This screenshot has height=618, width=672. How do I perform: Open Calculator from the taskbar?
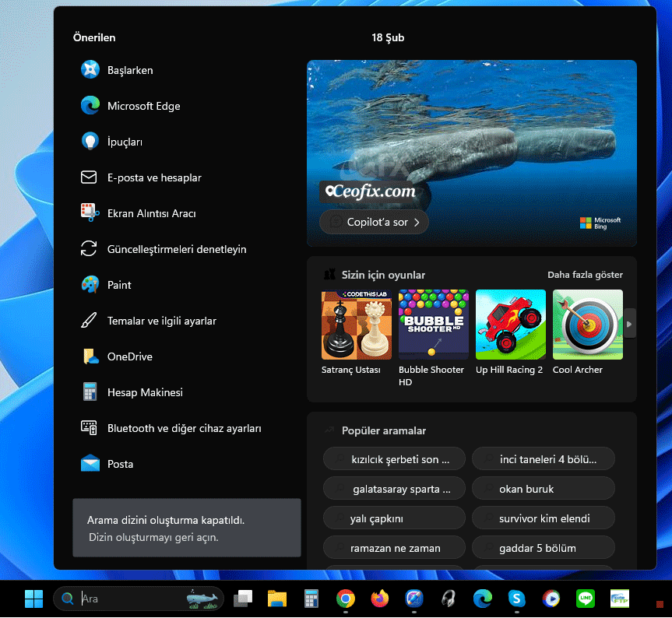[x=311, y=599]
